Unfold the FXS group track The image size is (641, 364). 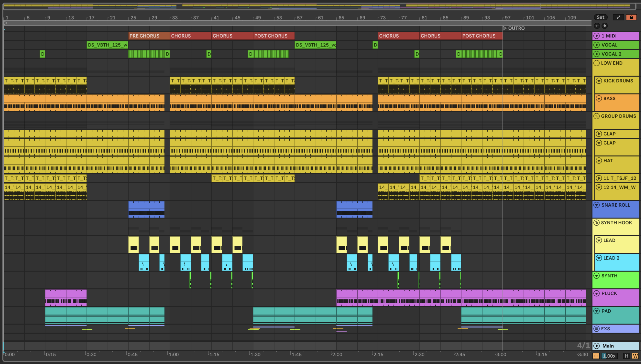point(596,328)
